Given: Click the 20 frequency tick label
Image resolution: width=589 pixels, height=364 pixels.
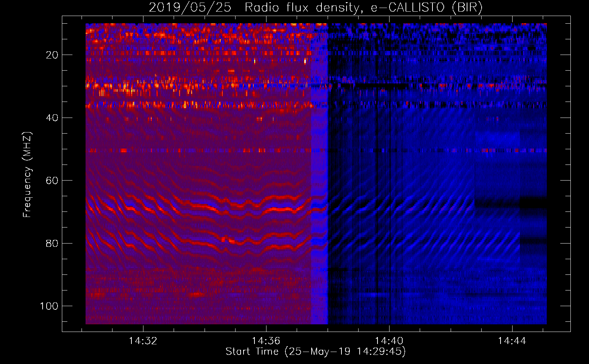Looking at the screenshot, I should click(52, 55).
